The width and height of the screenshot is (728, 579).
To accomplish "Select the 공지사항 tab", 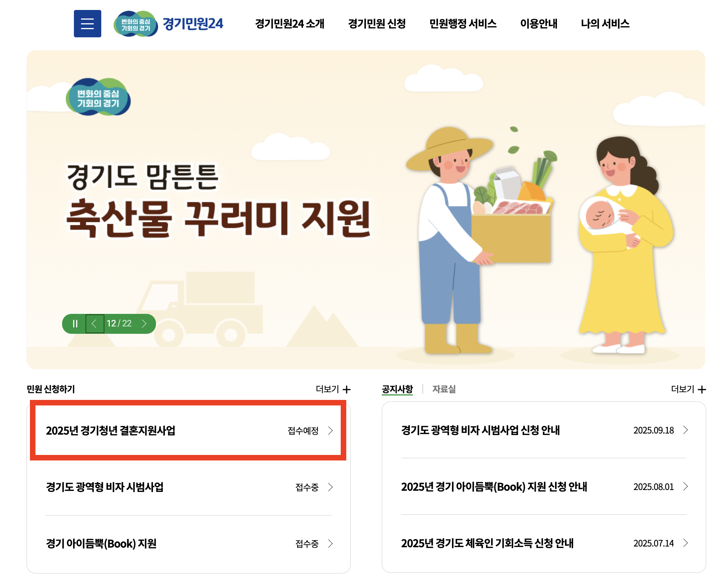I will [397, 389].
